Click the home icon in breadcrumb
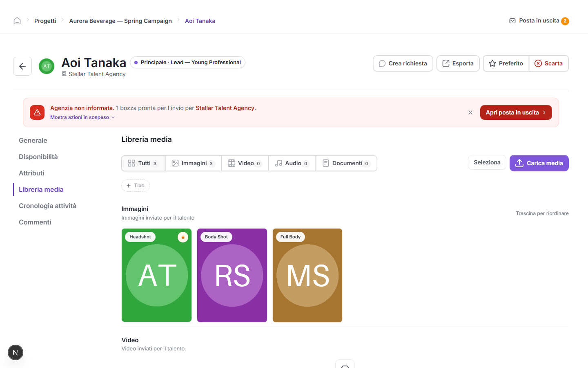The height and width of the screenshot is (368, 588). click(x=17, y=21)
